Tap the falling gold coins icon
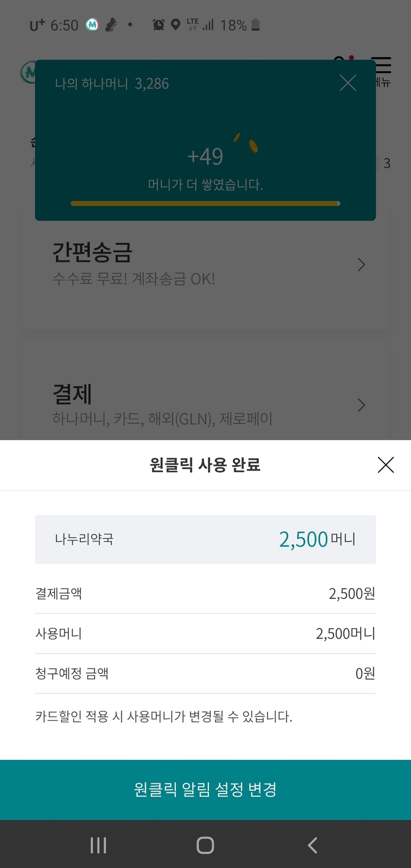 click(x=248, y=142)
